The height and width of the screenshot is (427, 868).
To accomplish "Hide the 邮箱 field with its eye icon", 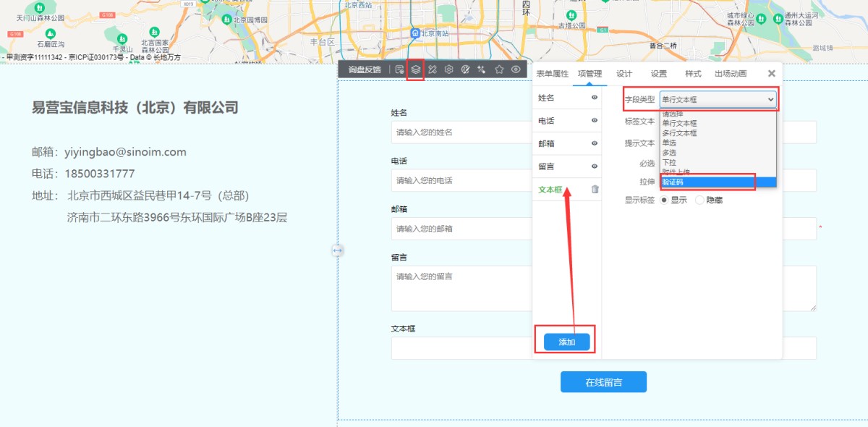I will tap(595, 143).
